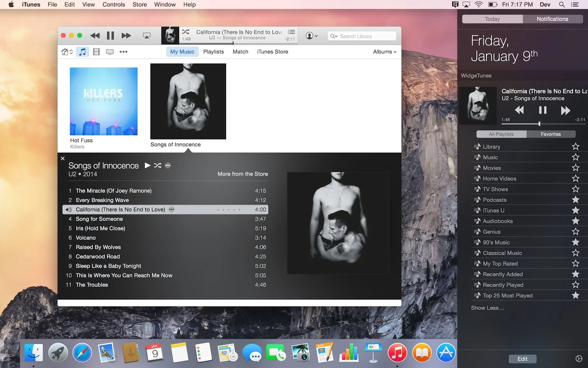Open the Apple menu

tap(11, 4)
